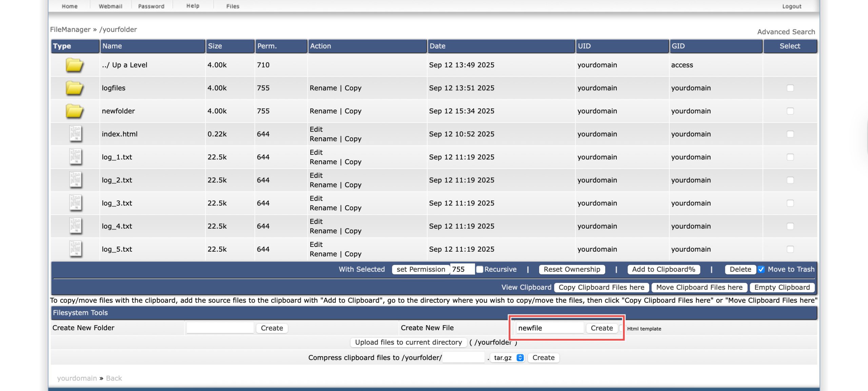Click the log_5.txt file icon
Viewport: 868px width, 391px height.
(x=76, y=249)
